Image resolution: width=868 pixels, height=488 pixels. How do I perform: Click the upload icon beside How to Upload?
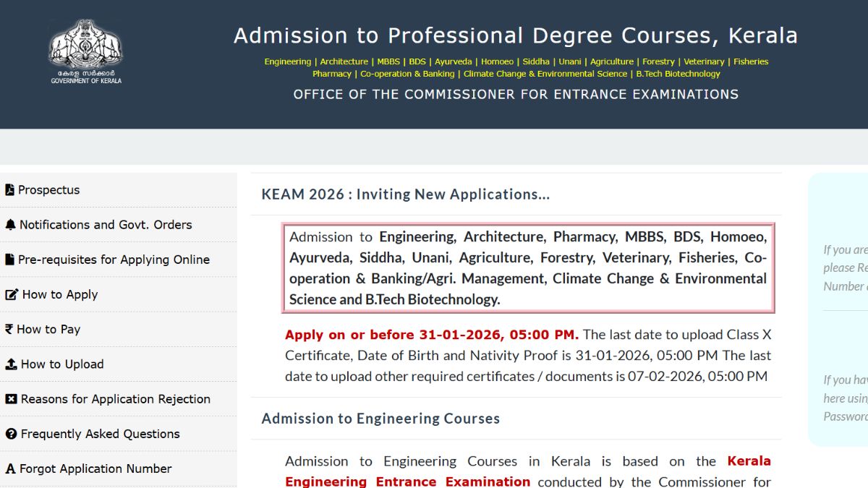pos(11,364)
